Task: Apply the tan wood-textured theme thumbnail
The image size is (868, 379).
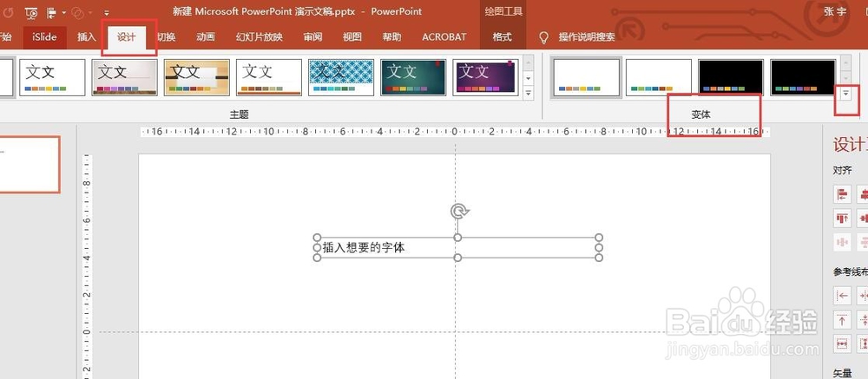Action: pos(196,77)
